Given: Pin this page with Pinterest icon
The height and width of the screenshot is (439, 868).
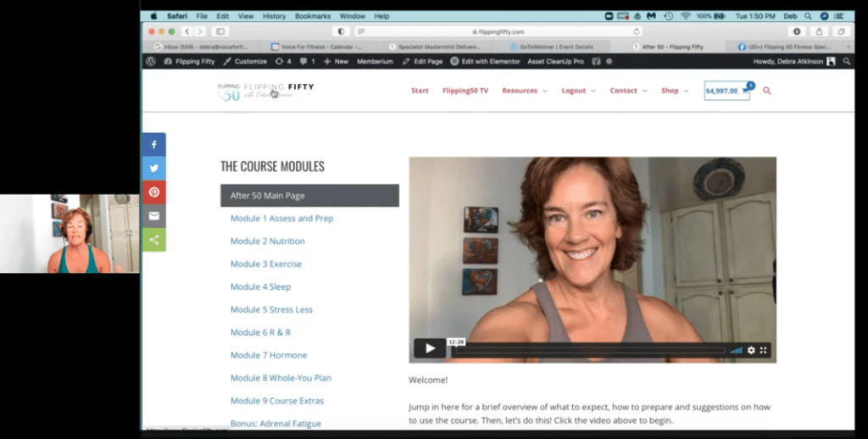Looking at the screenshot, I should coord(154,192).
